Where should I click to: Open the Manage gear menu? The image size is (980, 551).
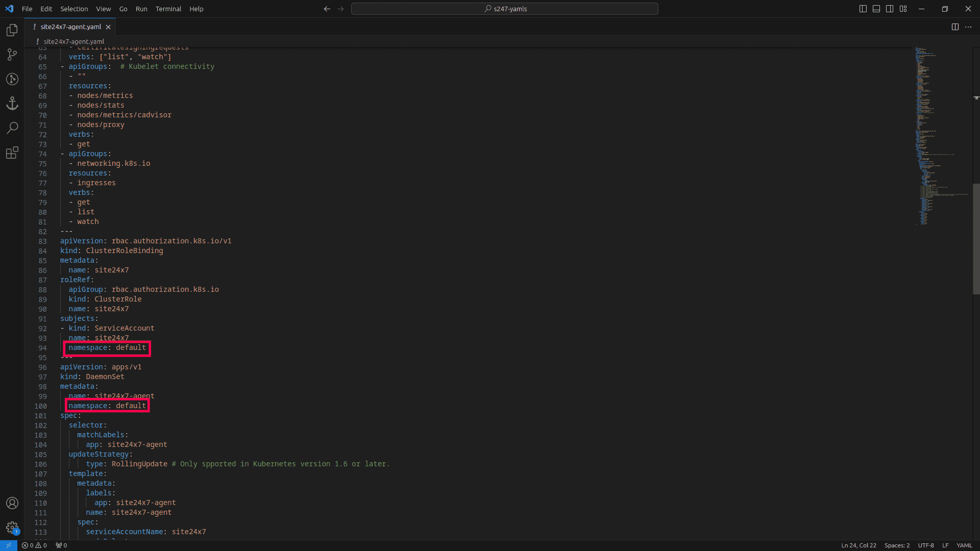[x=12, y=528]
